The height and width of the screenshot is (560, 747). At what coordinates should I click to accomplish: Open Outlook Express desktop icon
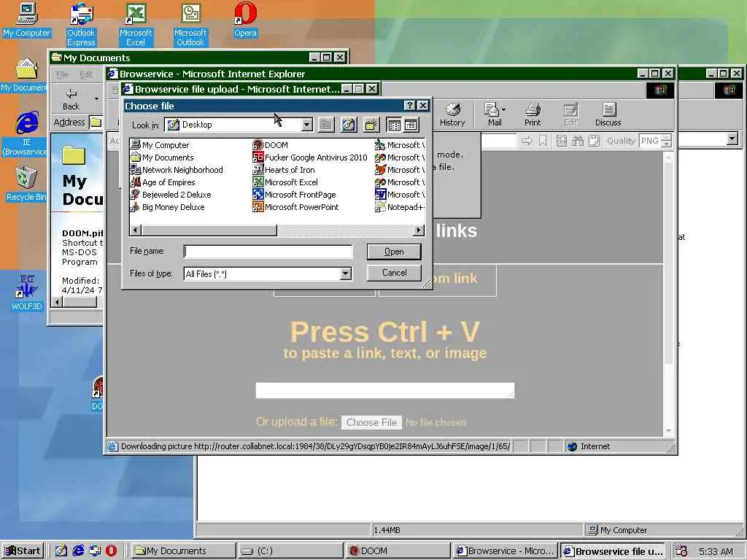(x=81, y=24)
